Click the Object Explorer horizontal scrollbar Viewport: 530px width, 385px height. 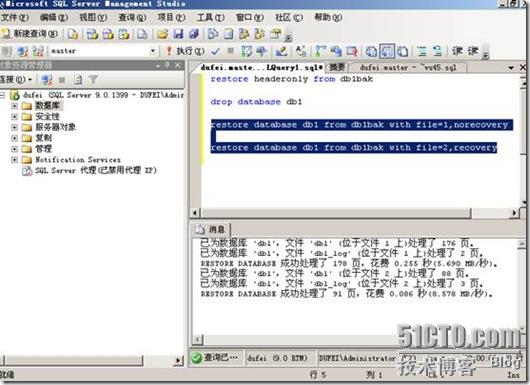(92, 360)
